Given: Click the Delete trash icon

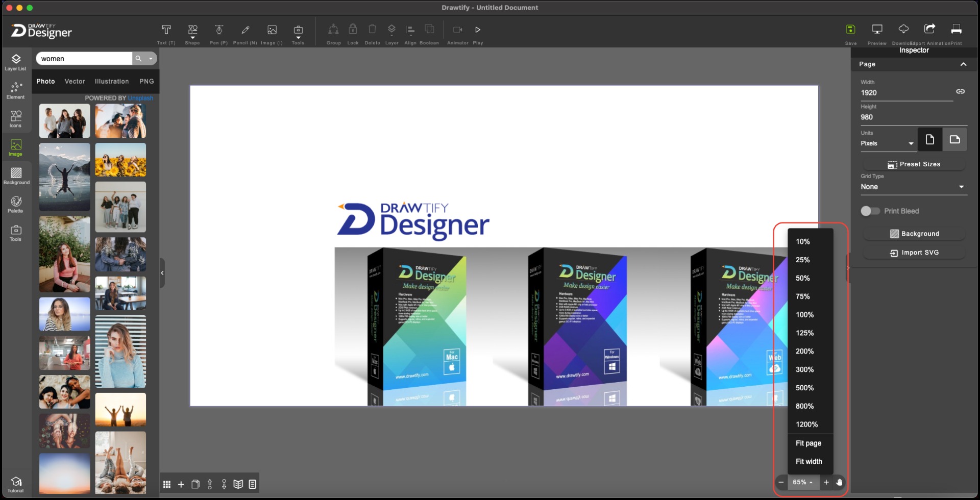Looking at the screenshot, I should (x=372, y=34).
